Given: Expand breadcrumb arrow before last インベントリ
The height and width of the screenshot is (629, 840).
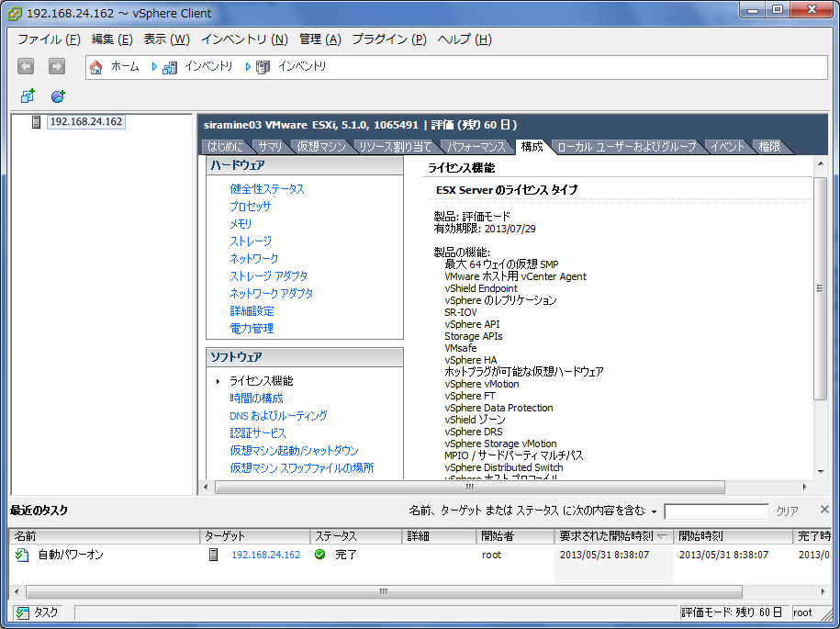Looking at the screenshot, I should pos(248,67).
